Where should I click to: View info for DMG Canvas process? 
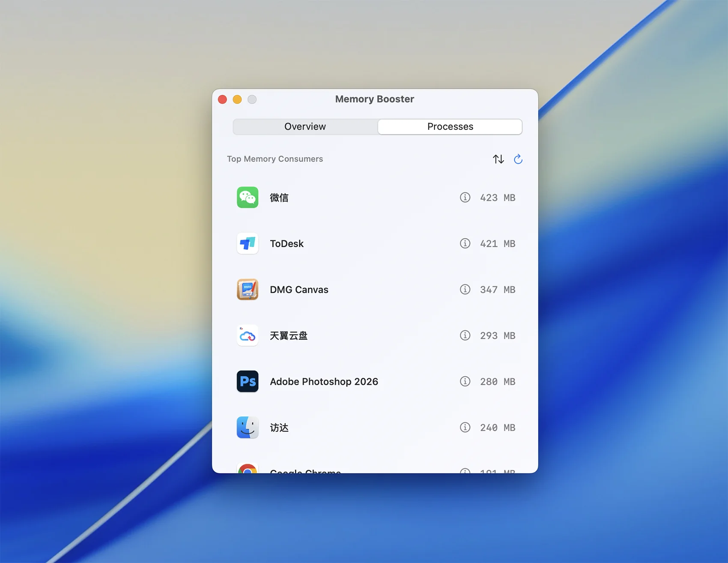click(465, 290)
